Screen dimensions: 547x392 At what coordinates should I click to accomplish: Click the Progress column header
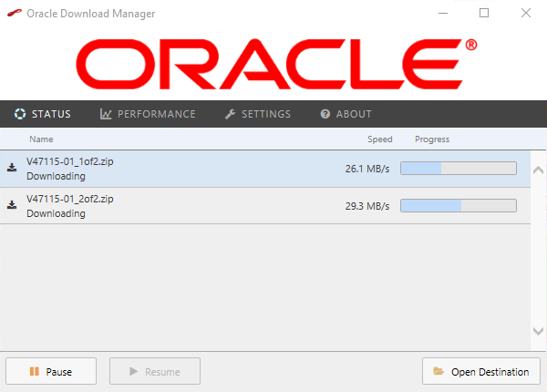pos(432,139)
